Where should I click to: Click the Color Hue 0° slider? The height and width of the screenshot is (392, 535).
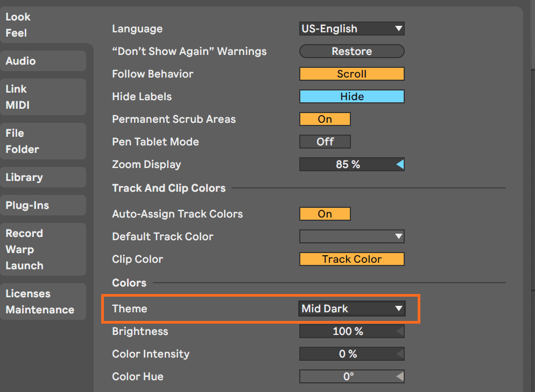[x=352, y=376]
